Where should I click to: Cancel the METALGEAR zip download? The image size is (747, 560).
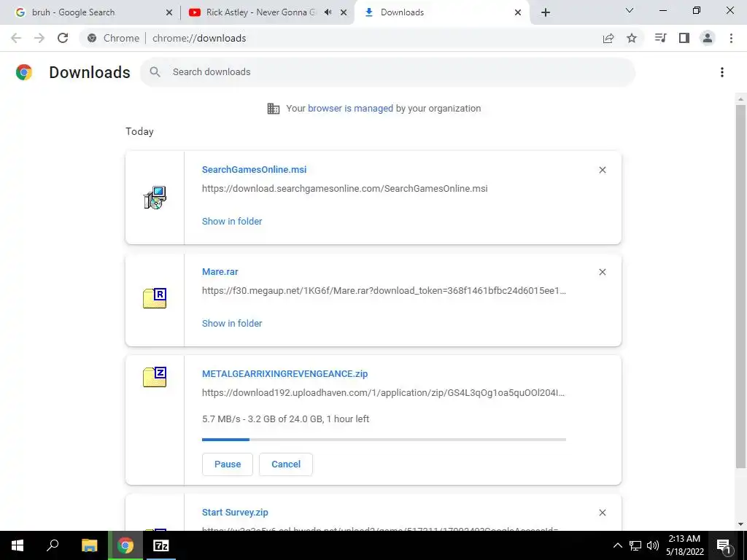(286, 464)
